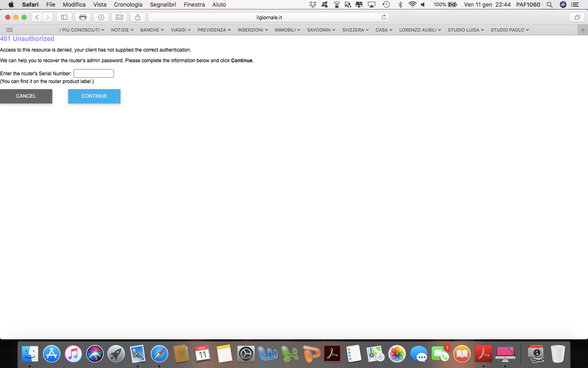Open System Preferences gear in the Dock
This screenshot has width=588, height=368.
coord(246,354)
